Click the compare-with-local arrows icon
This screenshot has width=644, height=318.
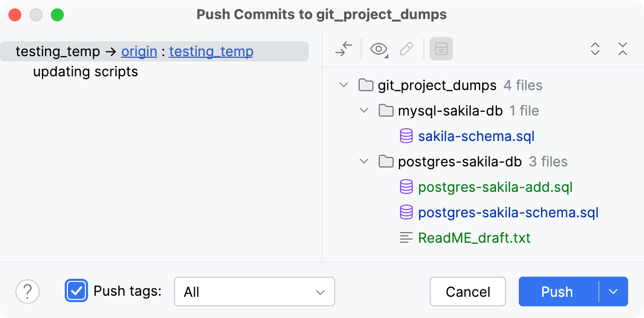coord(344,49)
